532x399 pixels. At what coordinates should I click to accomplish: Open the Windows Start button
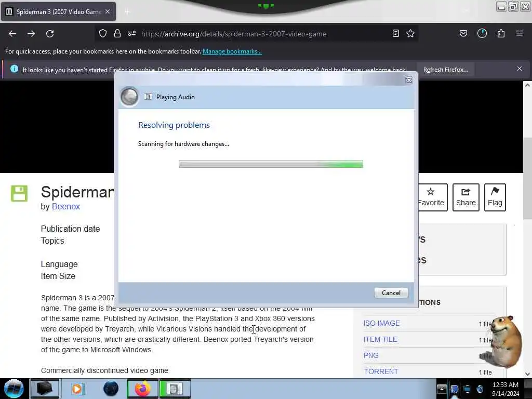(14, 389)
